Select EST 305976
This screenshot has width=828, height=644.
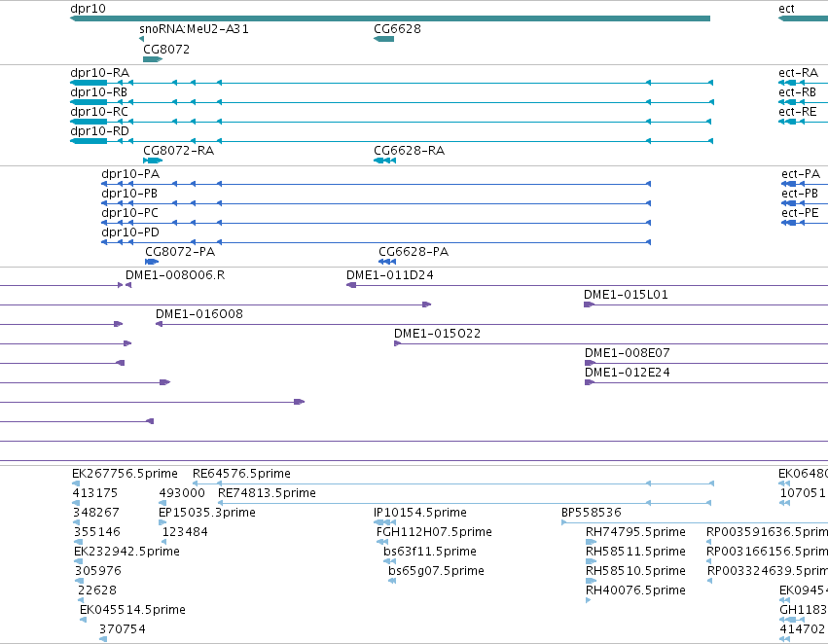pos(79,582)
